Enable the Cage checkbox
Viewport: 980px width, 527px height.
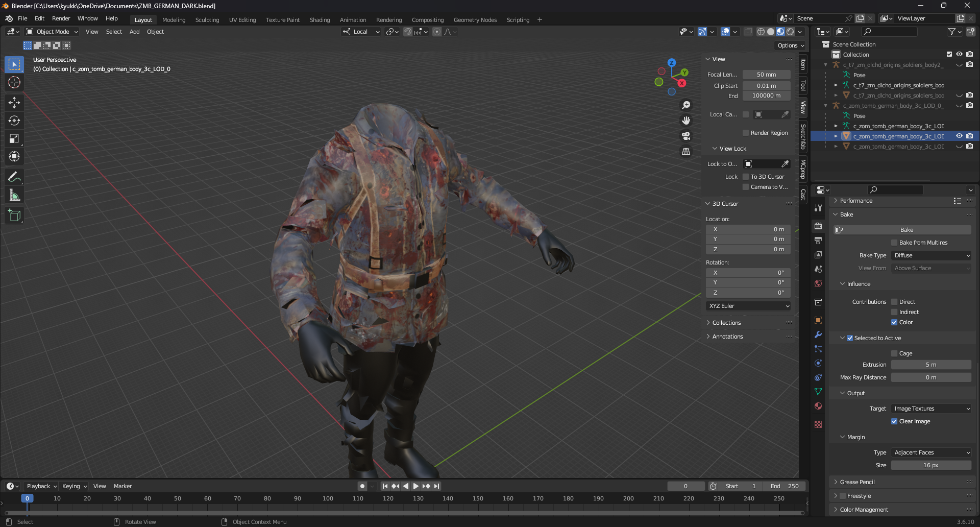click(894, 353)
